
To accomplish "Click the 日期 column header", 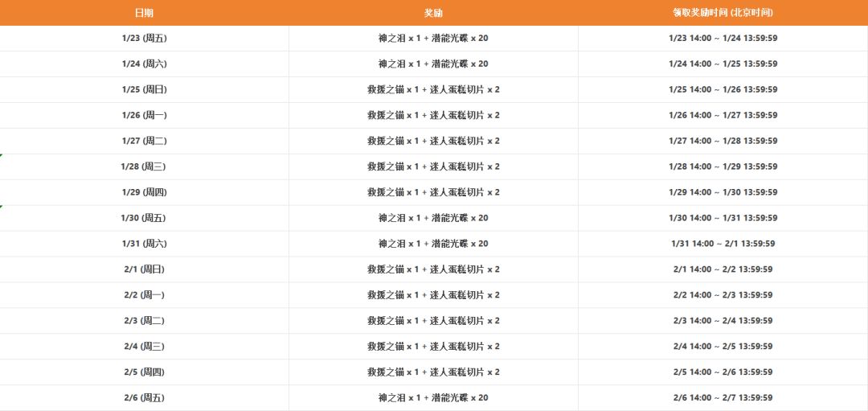I will pos(144,13).
